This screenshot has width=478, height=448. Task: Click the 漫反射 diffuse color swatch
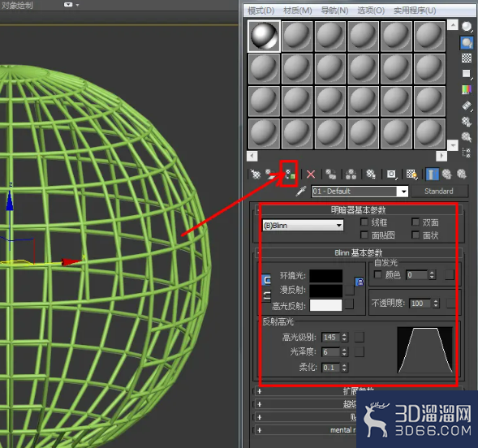point(326,291)
